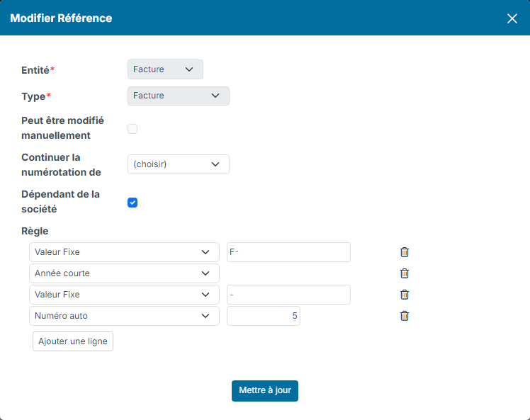The image size is (530, 420).
Task: Delete the Année courte rule row
Action: pyautogui.click(x=405, y=273)
